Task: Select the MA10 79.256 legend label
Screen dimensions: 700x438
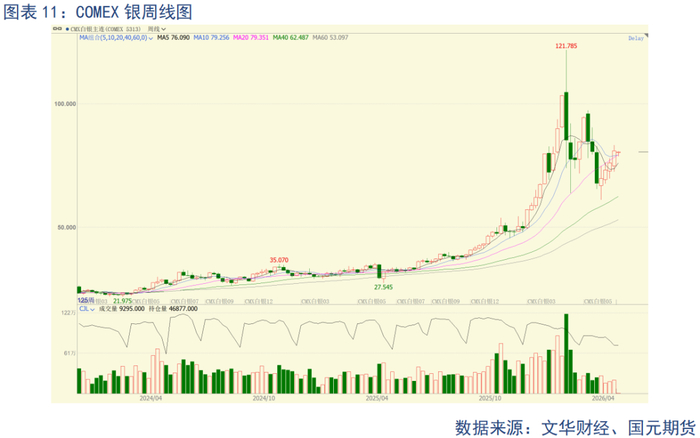Action: click(x=211, y=38)
